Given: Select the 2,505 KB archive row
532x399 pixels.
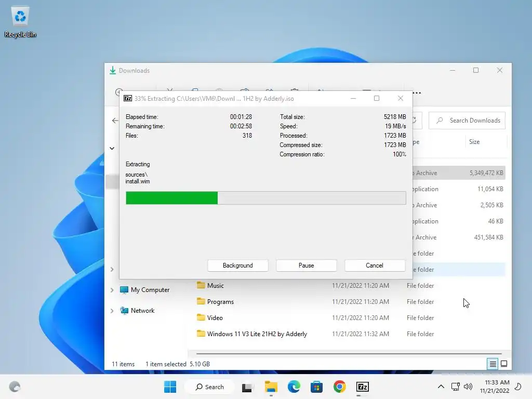Looking at the screenshot, I should tap(459, 205).
